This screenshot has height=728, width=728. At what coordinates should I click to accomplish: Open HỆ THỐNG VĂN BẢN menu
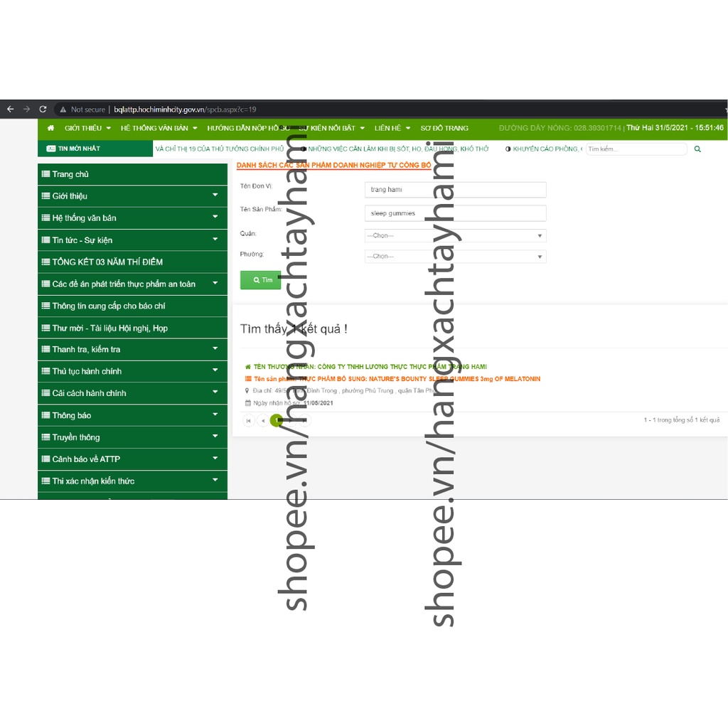pyautogui.click(x=159, y=128)
